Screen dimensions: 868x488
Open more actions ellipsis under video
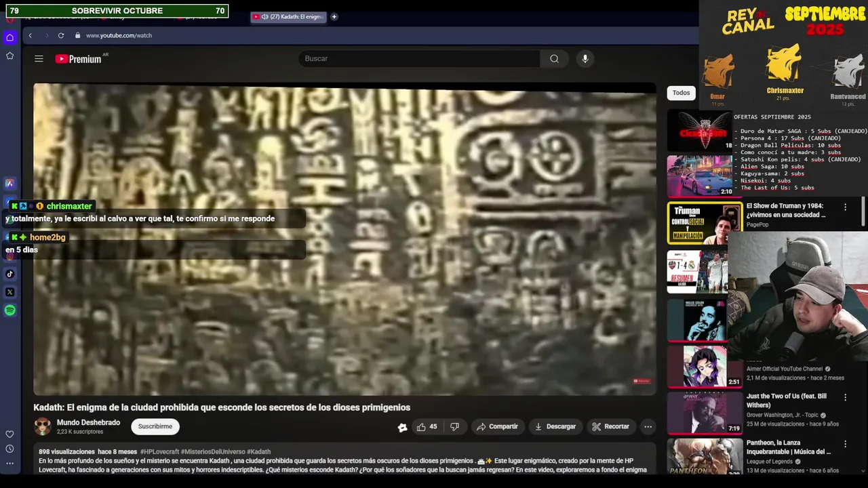(648, 426)
